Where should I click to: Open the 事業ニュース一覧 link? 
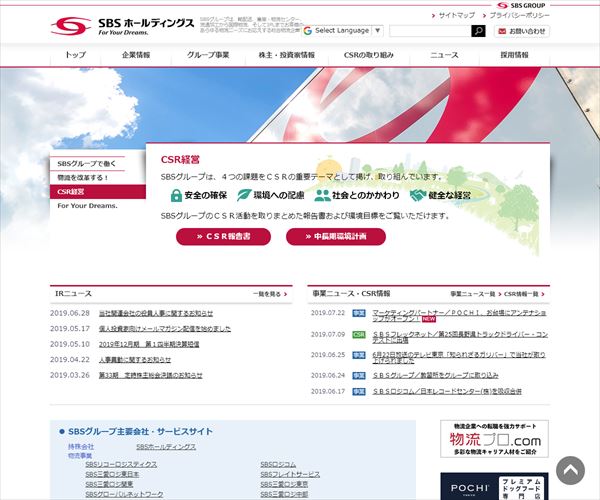point(475,294)
